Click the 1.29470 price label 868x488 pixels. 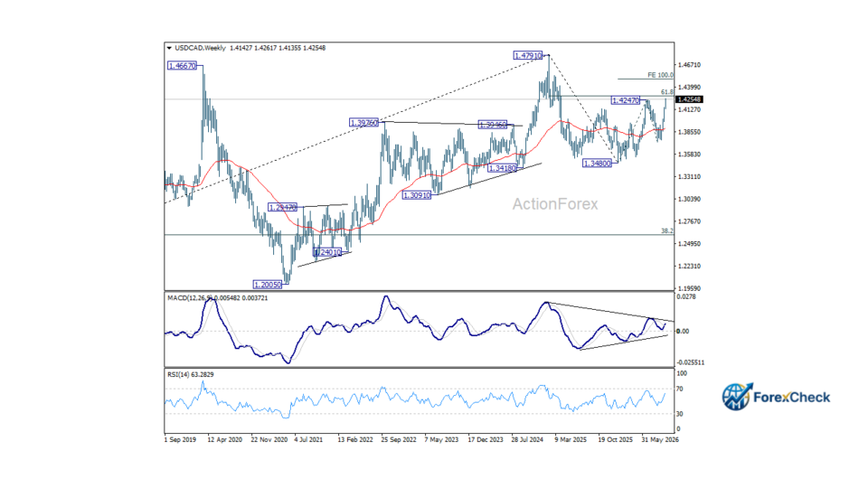coord(282,208)
